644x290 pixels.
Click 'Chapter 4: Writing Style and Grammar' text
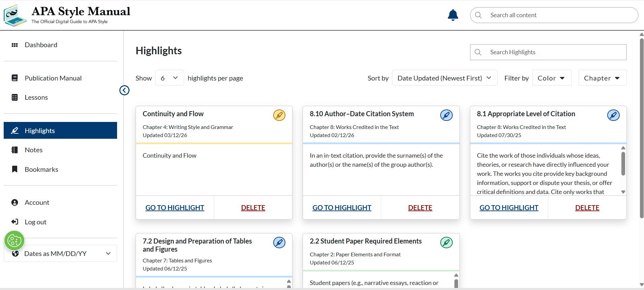188,127
